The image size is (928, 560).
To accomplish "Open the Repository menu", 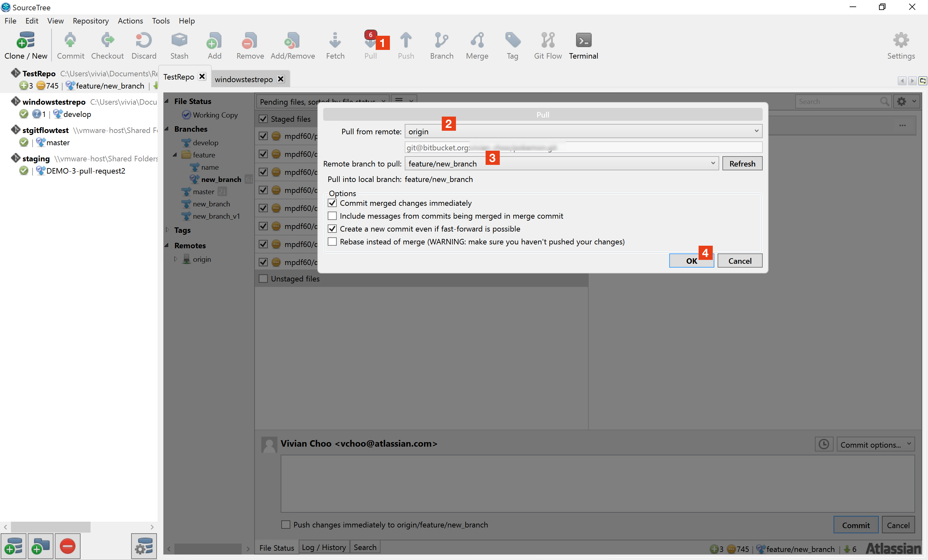I will coord(91,21).
